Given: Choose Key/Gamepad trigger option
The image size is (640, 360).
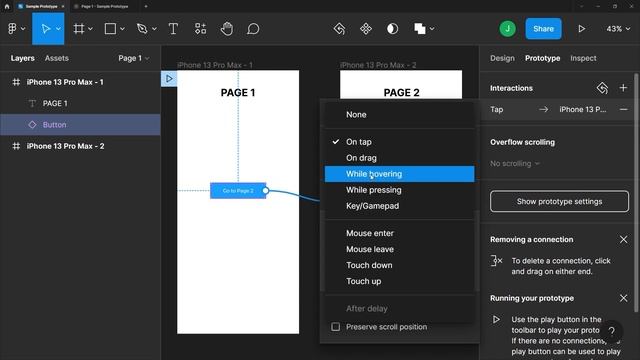Looking at the screenshot, I should click(x=399, y=206).
